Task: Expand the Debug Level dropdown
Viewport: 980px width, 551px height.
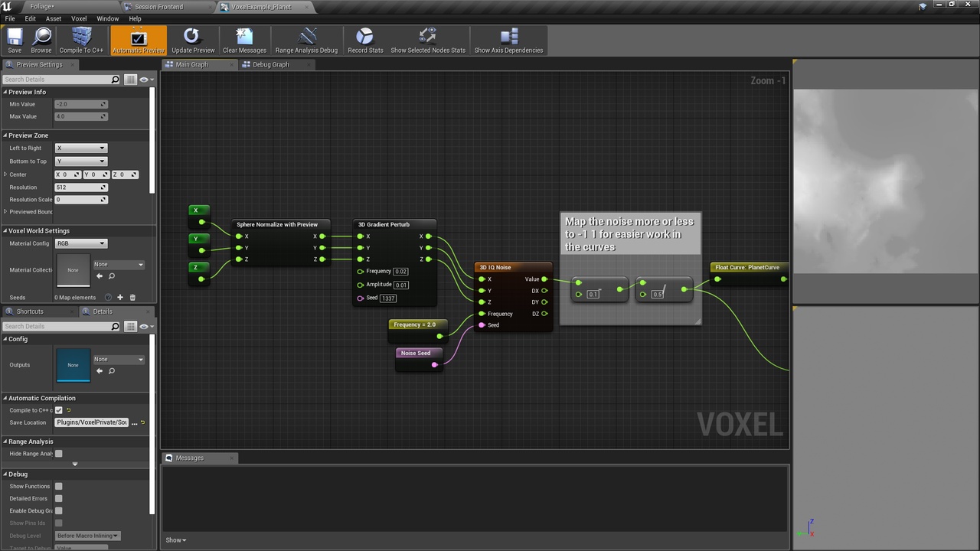Action: 87,536
